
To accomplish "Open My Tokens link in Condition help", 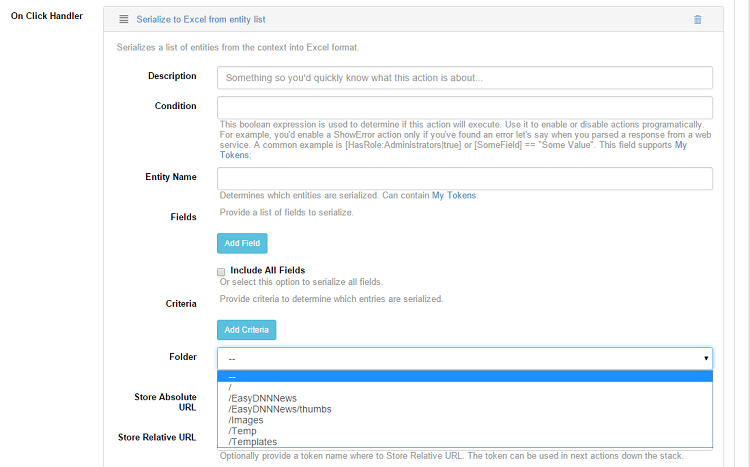I will 453,150.
